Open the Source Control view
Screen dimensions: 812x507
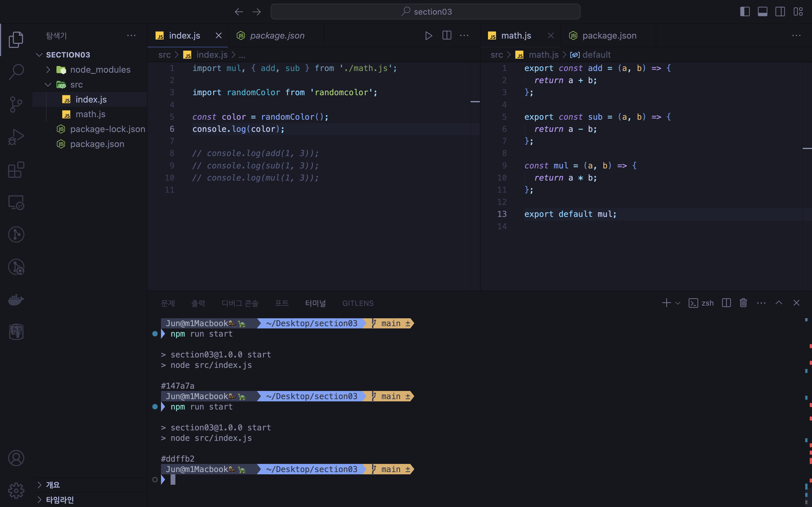[16, 104]
